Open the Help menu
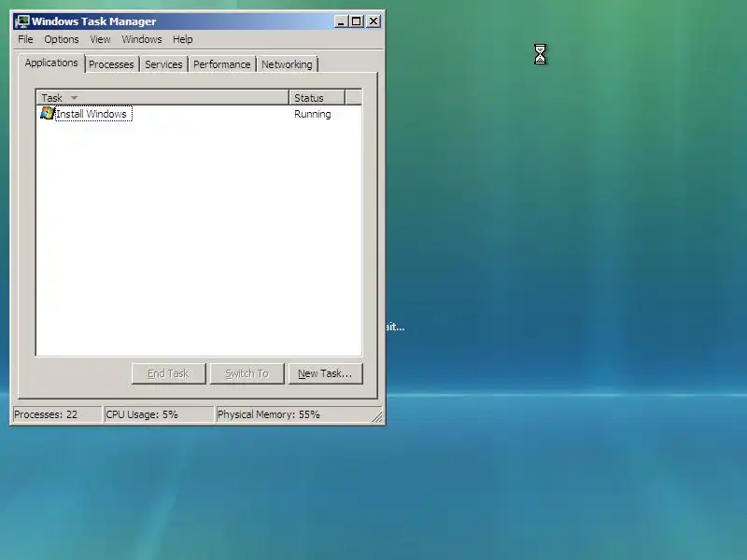This screenshot has width=747, height=560. (x=182, y=39)
